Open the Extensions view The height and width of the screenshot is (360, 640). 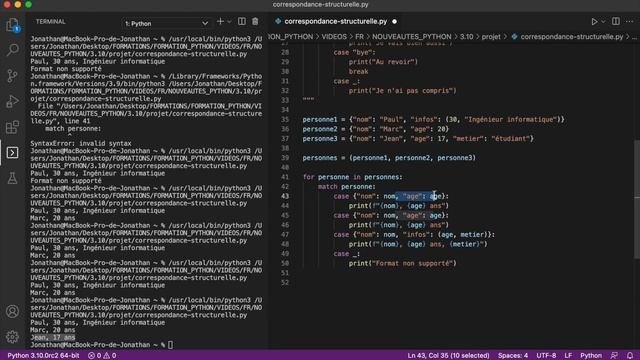coord(13,127)
